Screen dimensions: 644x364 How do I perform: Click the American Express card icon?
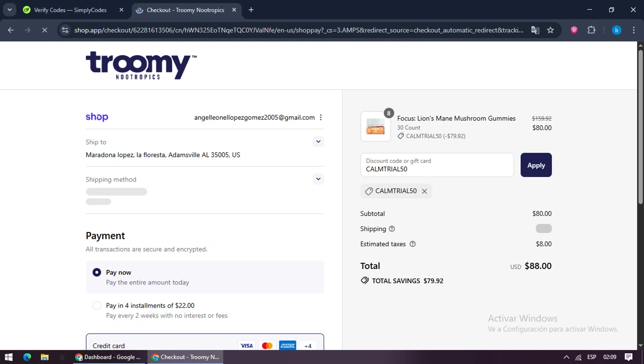click(x=288, y=346)
